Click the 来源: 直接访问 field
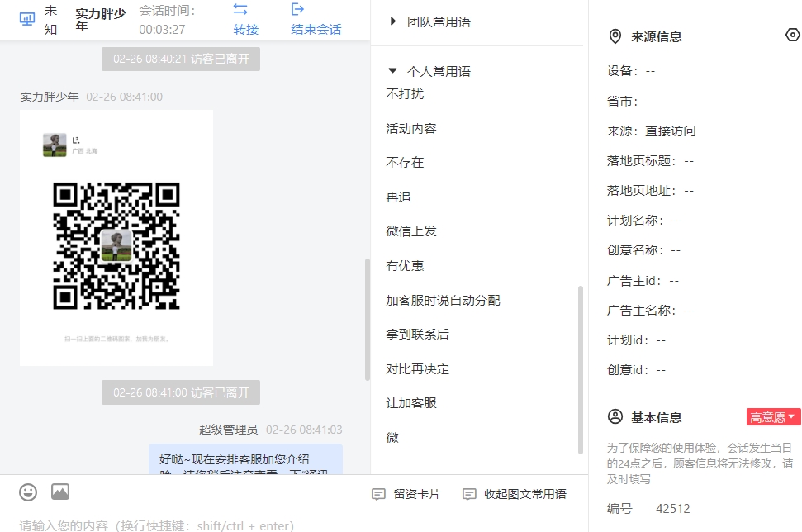 651,131
